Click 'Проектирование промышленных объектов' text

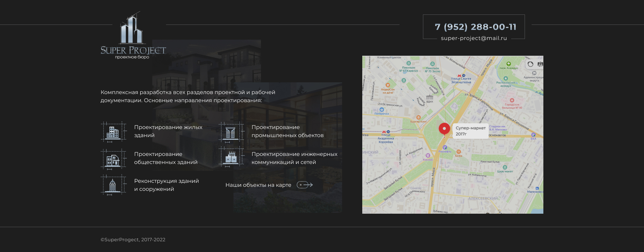287,131
